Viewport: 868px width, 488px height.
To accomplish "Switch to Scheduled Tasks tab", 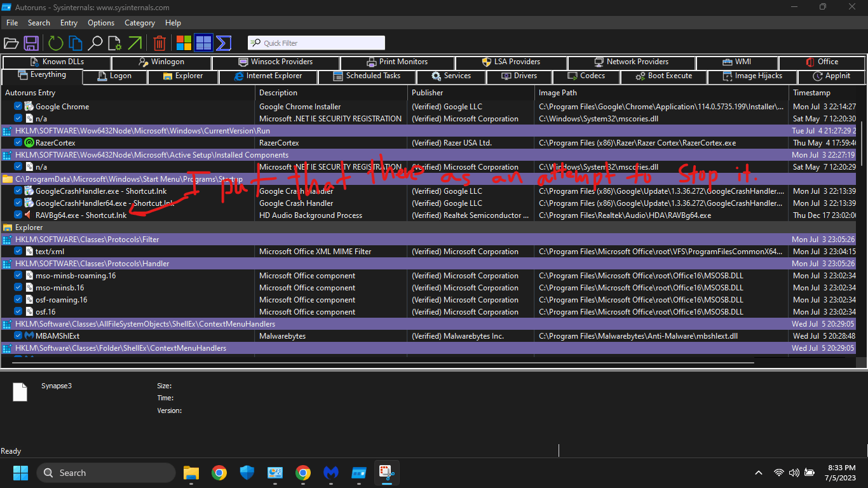I will [367, 76].
